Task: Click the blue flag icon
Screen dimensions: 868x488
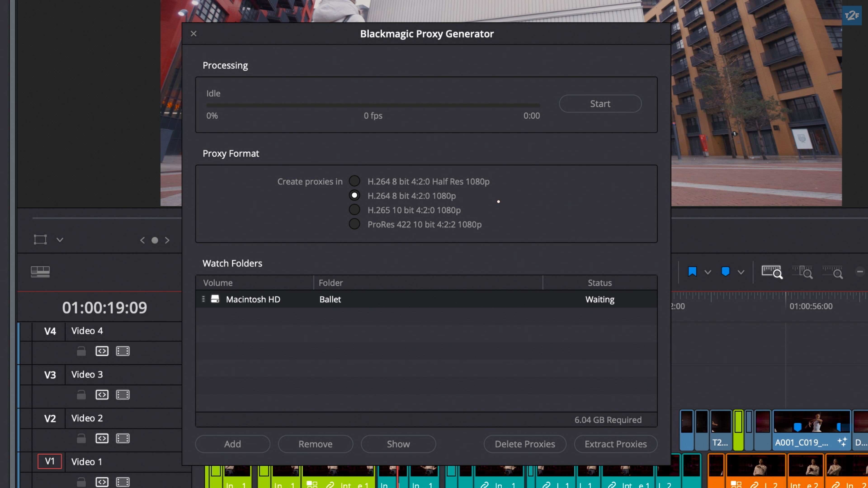Action: point(692,271)
